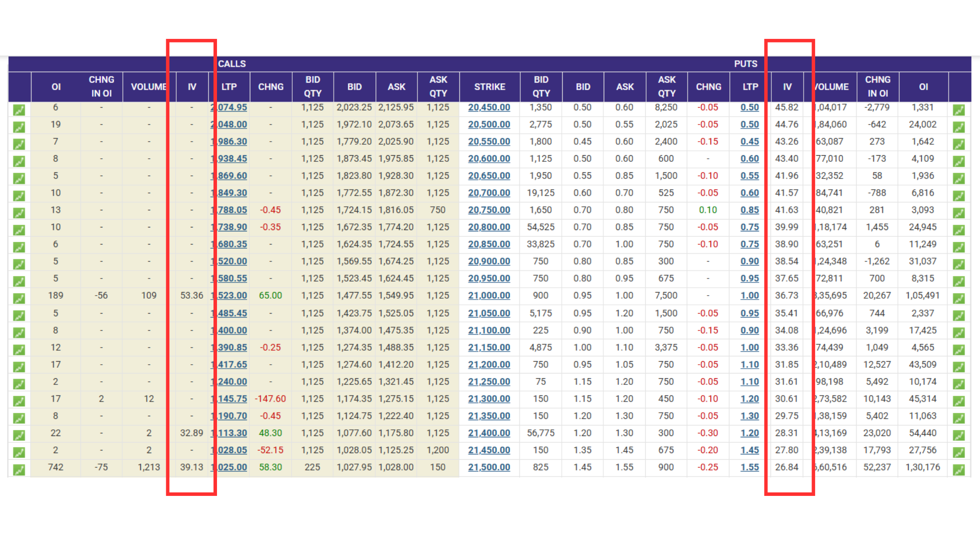Viewport: 980px width, 551px height.
Task: Select calls volume value 1,213
Action: (149, 467)
